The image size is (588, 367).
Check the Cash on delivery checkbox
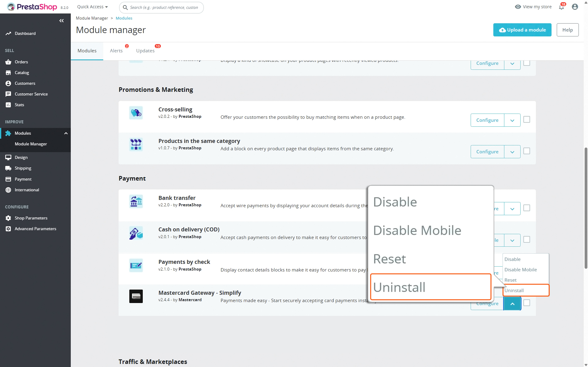(x=527, y=239)
